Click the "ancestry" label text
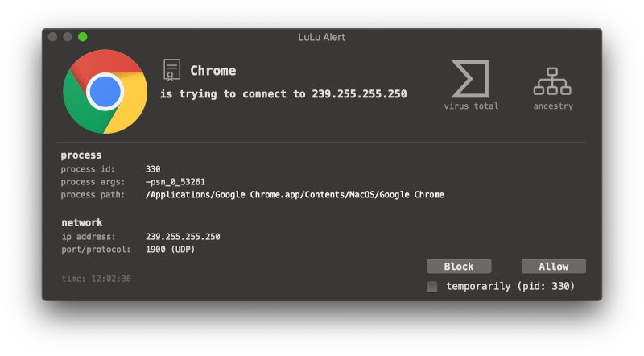 553,106
